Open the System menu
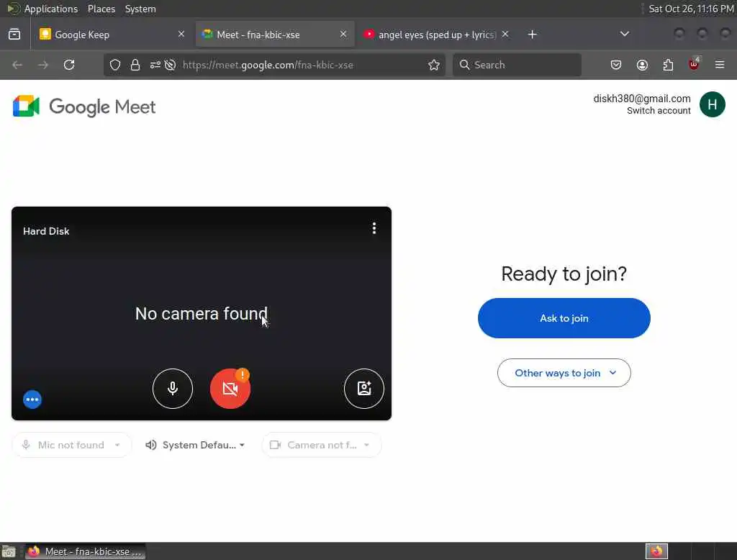 (x=140, y=9)
